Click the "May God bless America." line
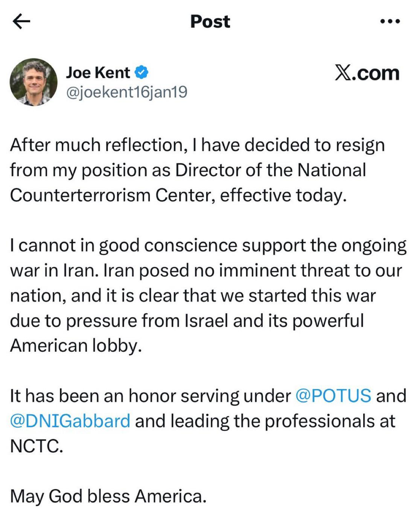Image resolution: width=420 pixels, height=525 pixels. pyautogui.click(x=108, y=496)
